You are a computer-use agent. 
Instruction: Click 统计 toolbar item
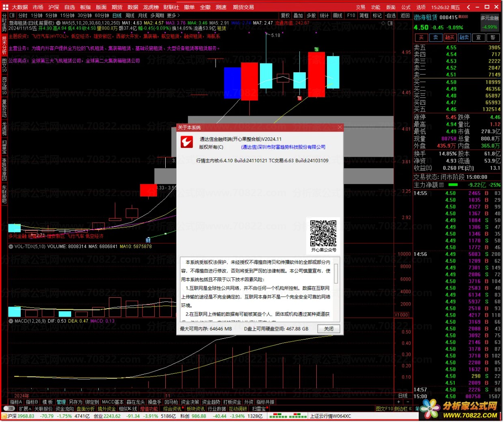(324, 15)
